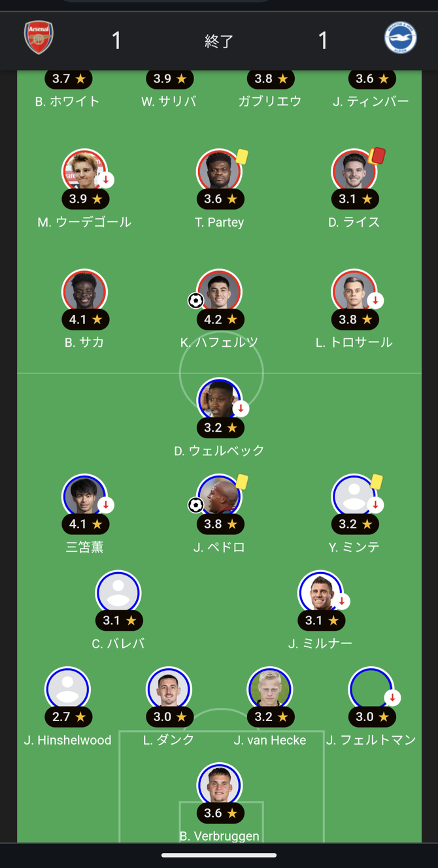
Task: Open B. サカ player photo
Action: (84, 291)
